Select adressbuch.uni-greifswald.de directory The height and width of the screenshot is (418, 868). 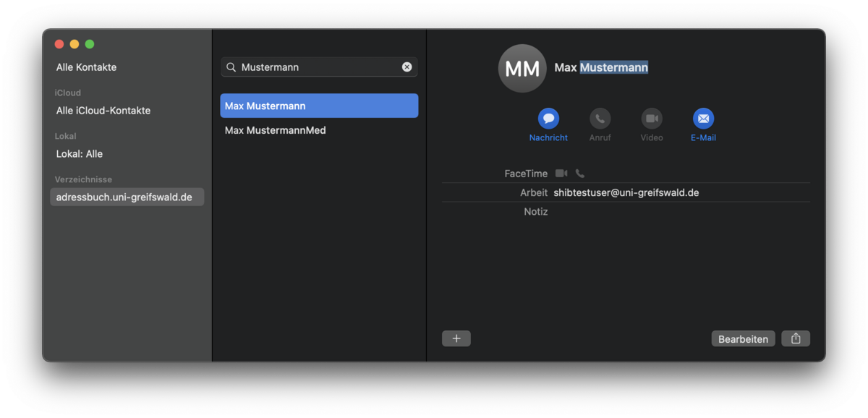pyautogui.click(x=124, y=197)
